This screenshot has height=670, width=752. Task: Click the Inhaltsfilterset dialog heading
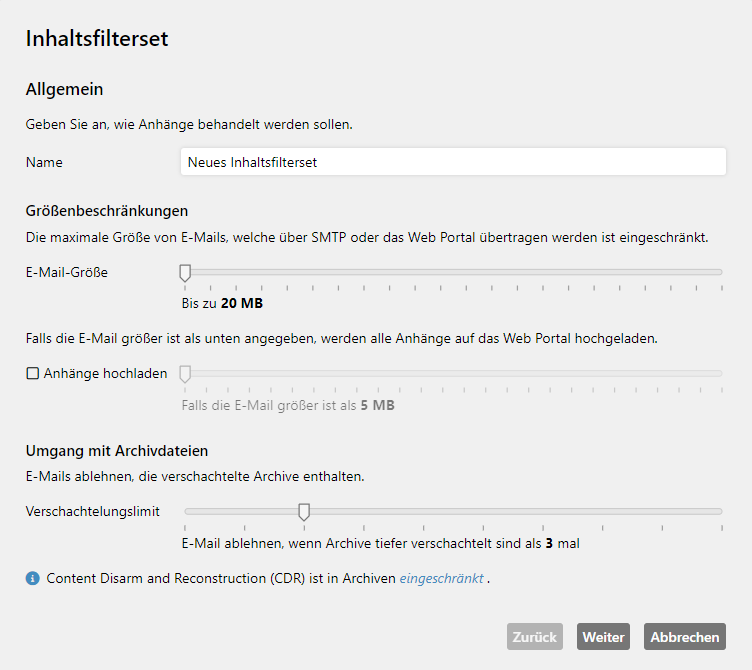97,38
